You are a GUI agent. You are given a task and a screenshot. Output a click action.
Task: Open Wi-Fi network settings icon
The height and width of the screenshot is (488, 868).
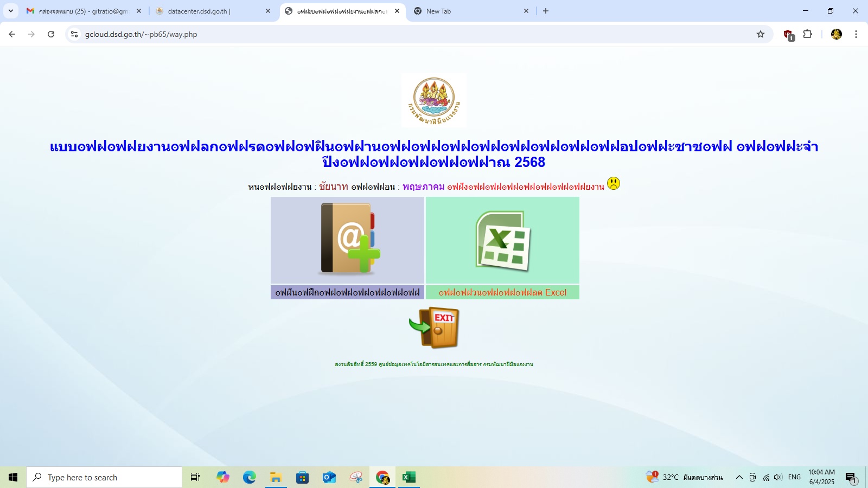(765, 477)
